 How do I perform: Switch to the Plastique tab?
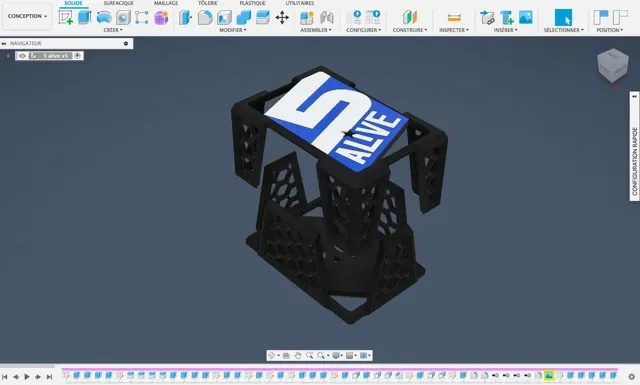coord(252,3)
